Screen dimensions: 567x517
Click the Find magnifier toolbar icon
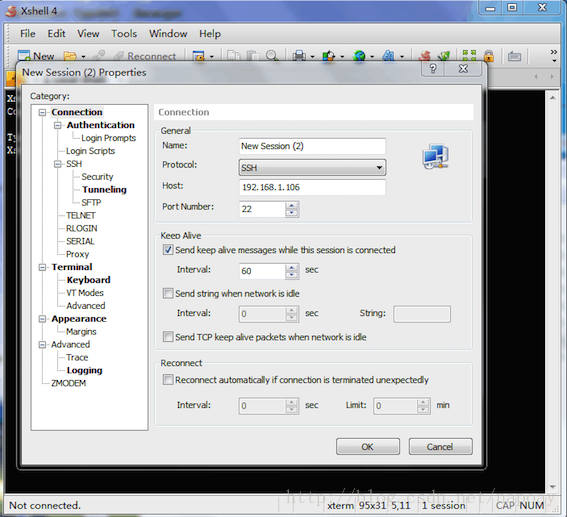[272, 56]
